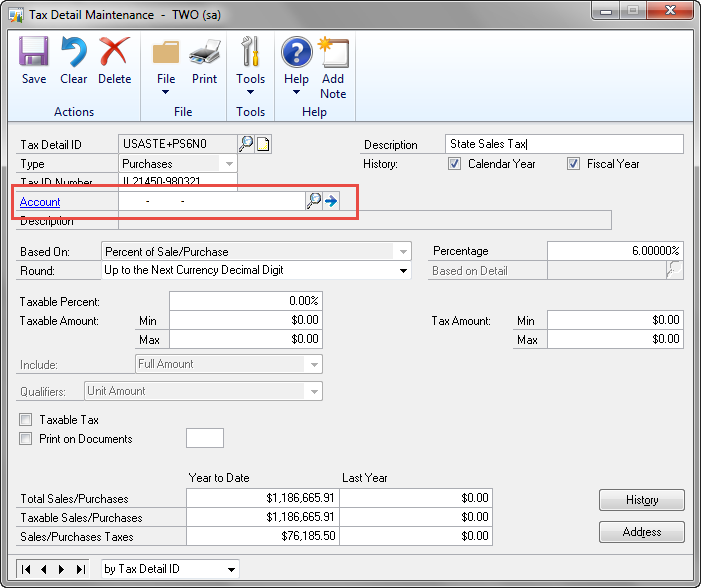The height and width of the screenshot is (588, 701).
Task: Click the History button
Action: click(642, 500)
